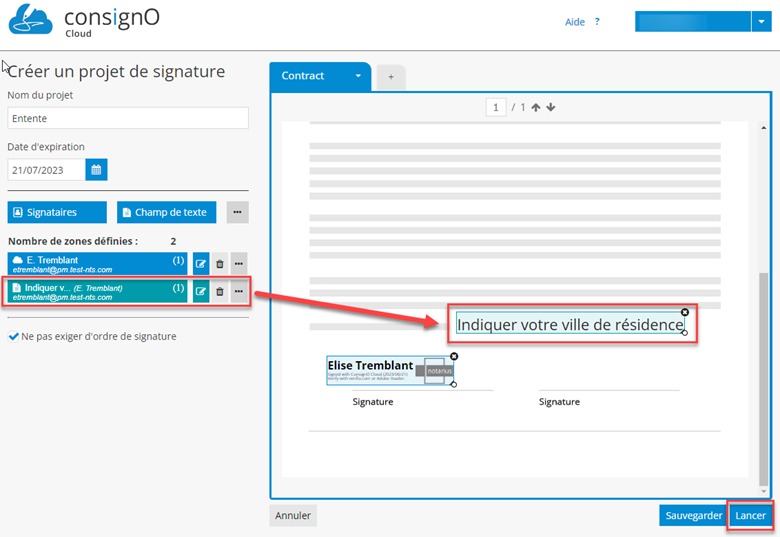780x537 pixels.
Task: Open the user account dropdown menu
Action: (758, 22)
